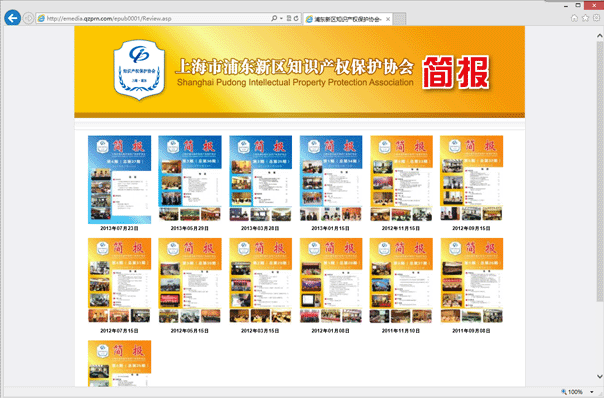Click the search magnifier in address bar

pos(274,18)
